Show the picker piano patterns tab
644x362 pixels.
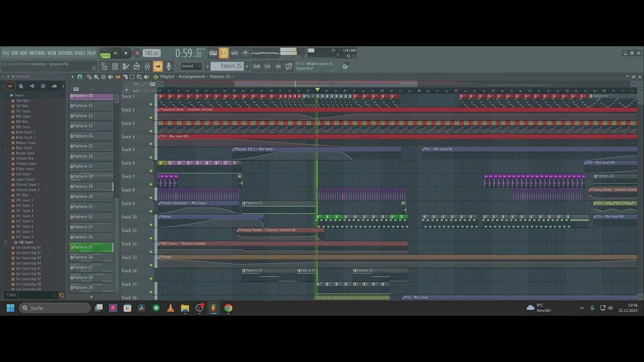click(x=76, y=89)
